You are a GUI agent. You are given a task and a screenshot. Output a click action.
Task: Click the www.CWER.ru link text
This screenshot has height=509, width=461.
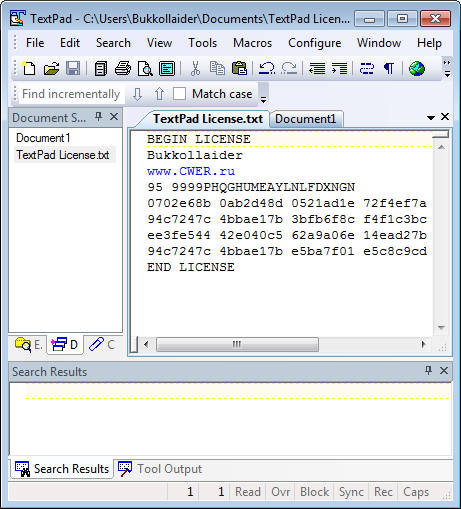coord(191,171)
